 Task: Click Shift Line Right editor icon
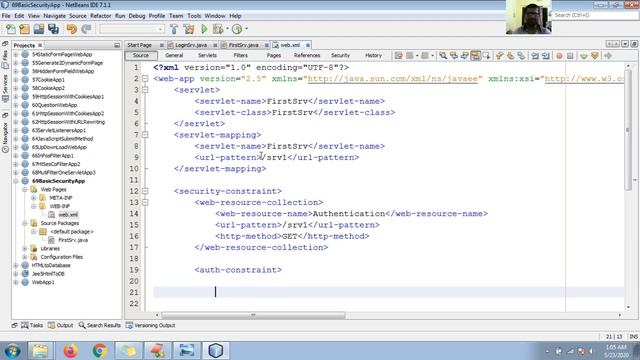(x=546, y=56)
